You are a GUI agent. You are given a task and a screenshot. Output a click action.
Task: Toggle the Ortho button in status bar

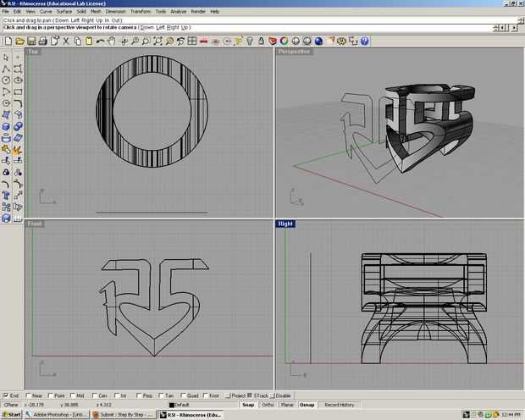268,405
